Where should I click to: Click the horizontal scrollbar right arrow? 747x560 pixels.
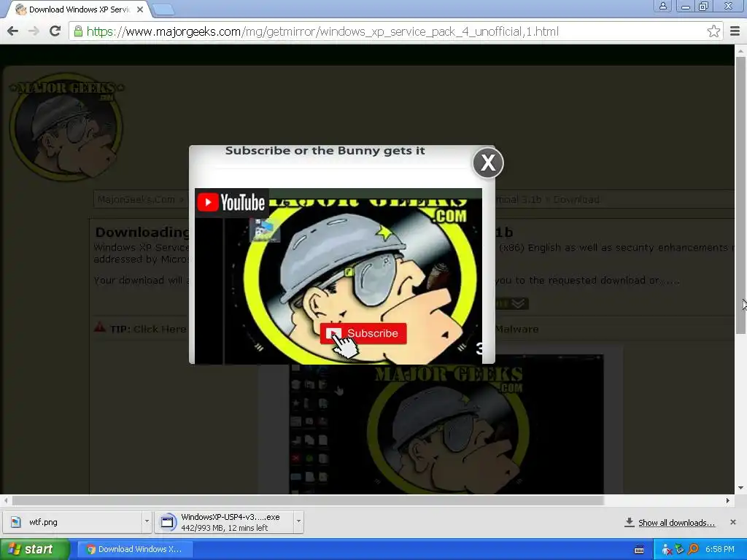pos(728,500)
